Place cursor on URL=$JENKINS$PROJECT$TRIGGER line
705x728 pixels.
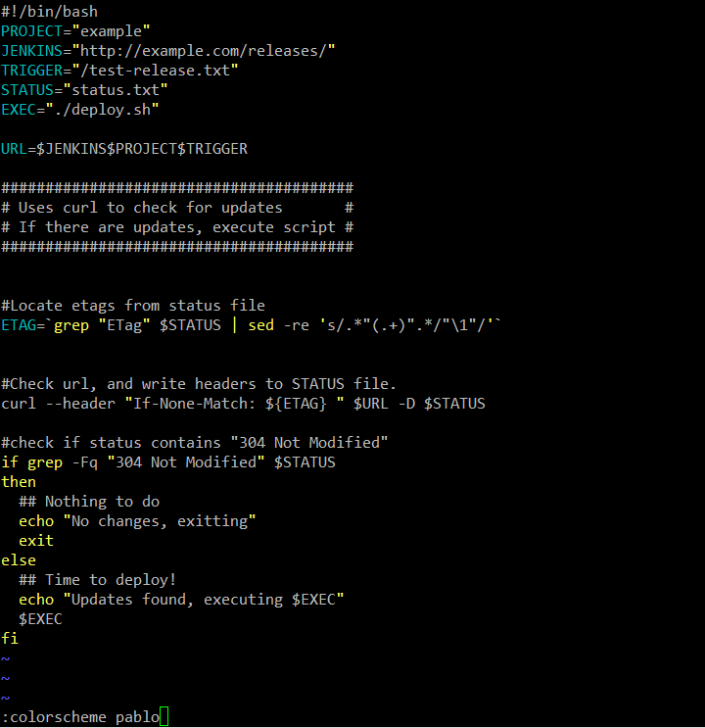point(124,149)
